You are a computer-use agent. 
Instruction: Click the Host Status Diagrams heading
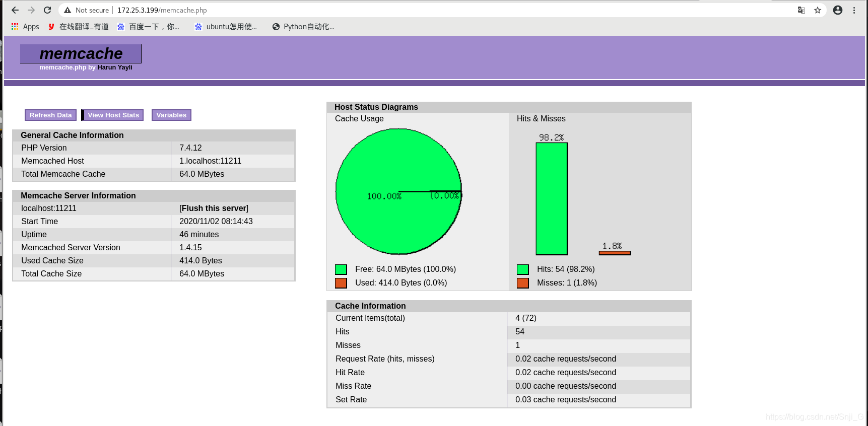(x=376, y=107)
